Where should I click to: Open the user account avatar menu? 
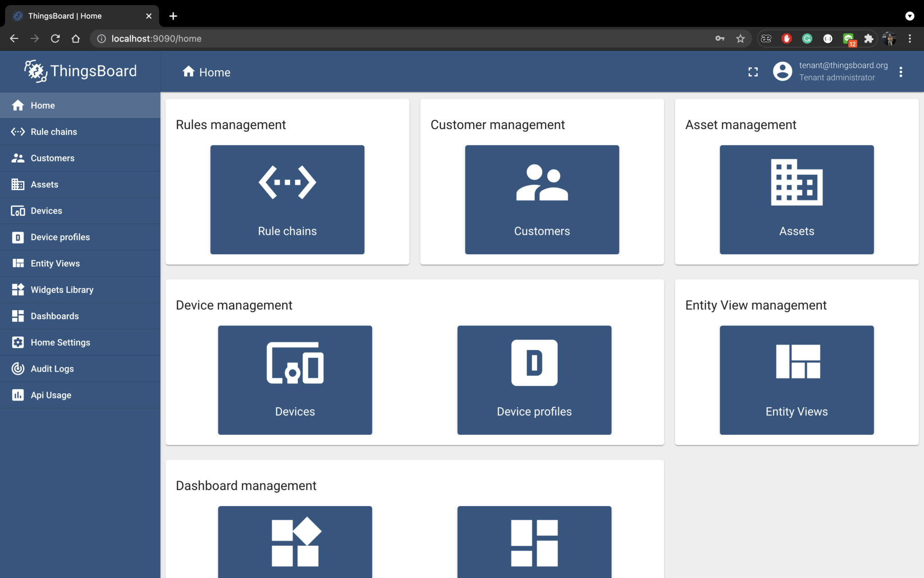(x=783, y=71)
